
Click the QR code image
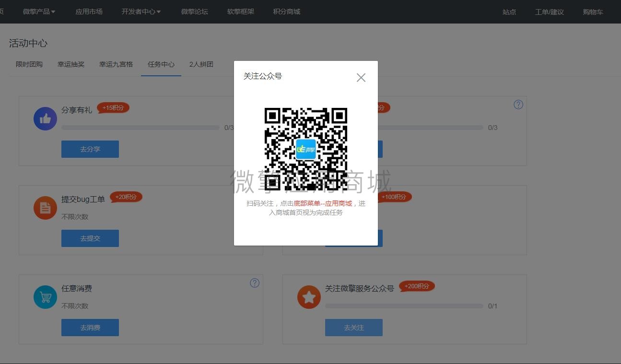306,149
